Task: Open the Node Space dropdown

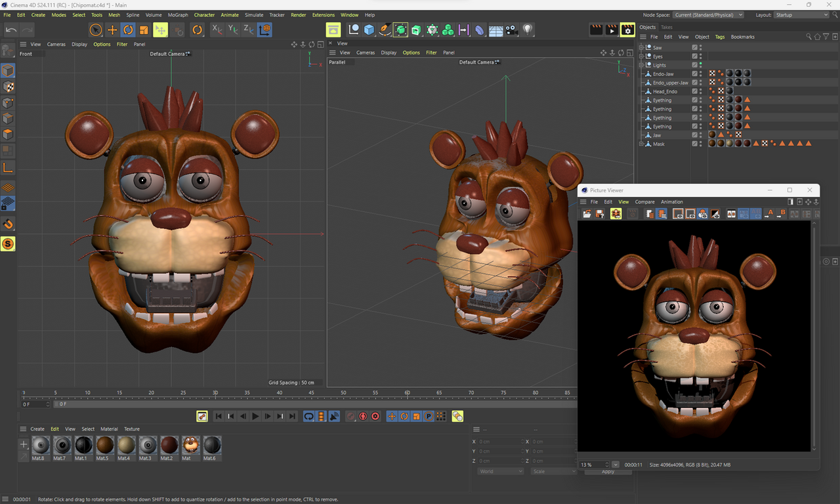Action: (708, 14)
